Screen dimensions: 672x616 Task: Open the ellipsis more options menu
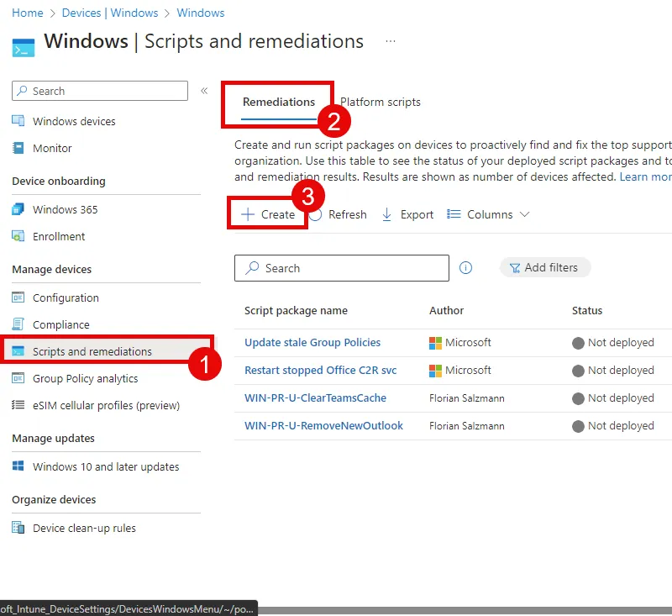[391, 41]
